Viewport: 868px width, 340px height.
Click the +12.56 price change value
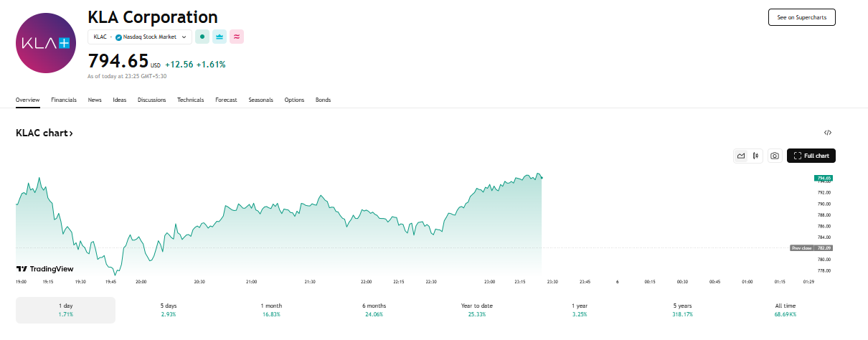pyautogui.click(x=179, y=64)
